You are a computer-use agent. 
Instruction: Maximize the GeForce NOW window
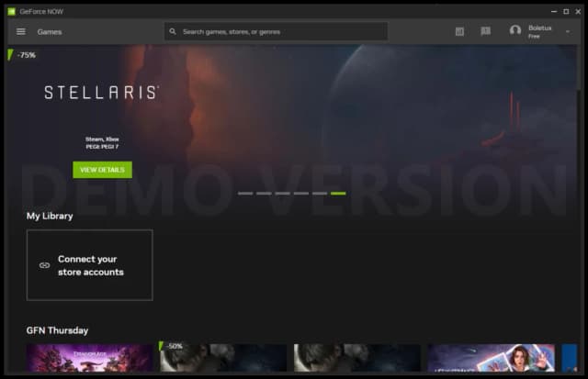(x=566, y=12)
